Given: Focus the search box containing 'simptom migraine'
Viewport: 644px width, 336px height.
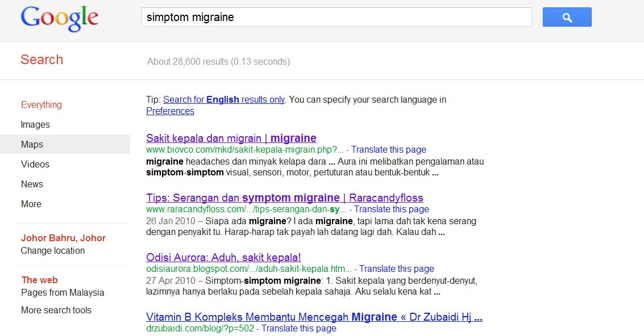Looking at the screenshot, I should [336, 17].
